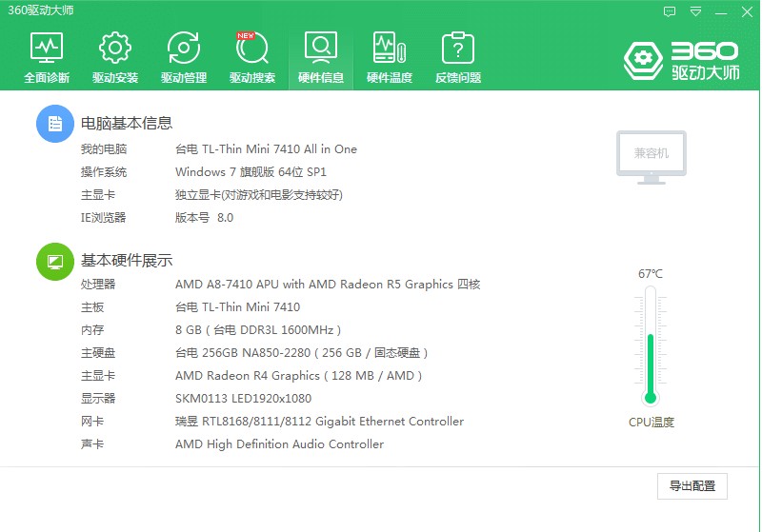The image size is (762, 532).
Task: Click the 我的电脑 label
Action: (104, 149)
